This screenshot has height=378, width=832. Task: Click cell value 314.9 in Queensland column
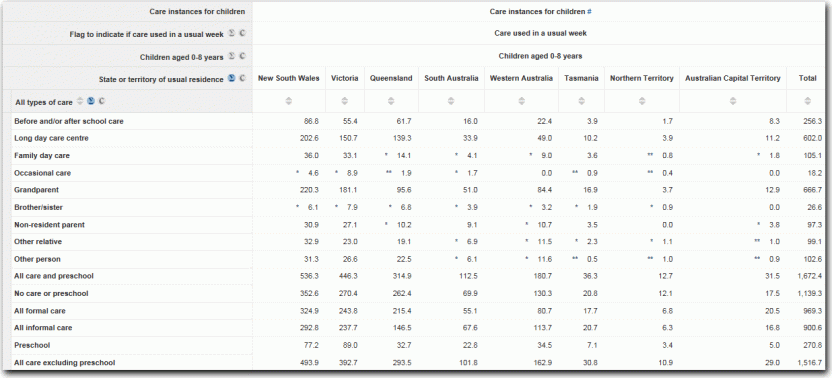[401, 276]
